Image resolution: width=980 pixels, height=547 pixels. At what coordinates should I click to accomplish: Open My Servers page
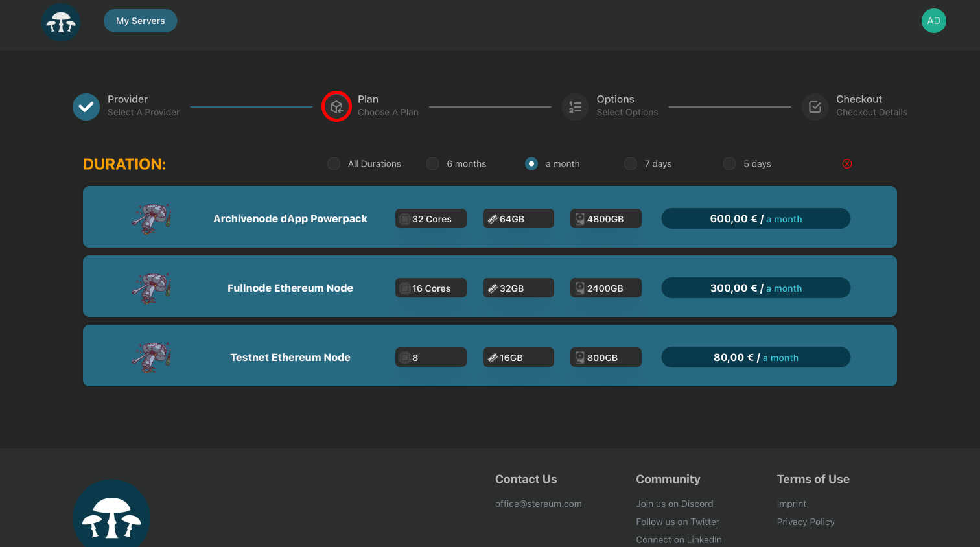[x=141, y=21]
